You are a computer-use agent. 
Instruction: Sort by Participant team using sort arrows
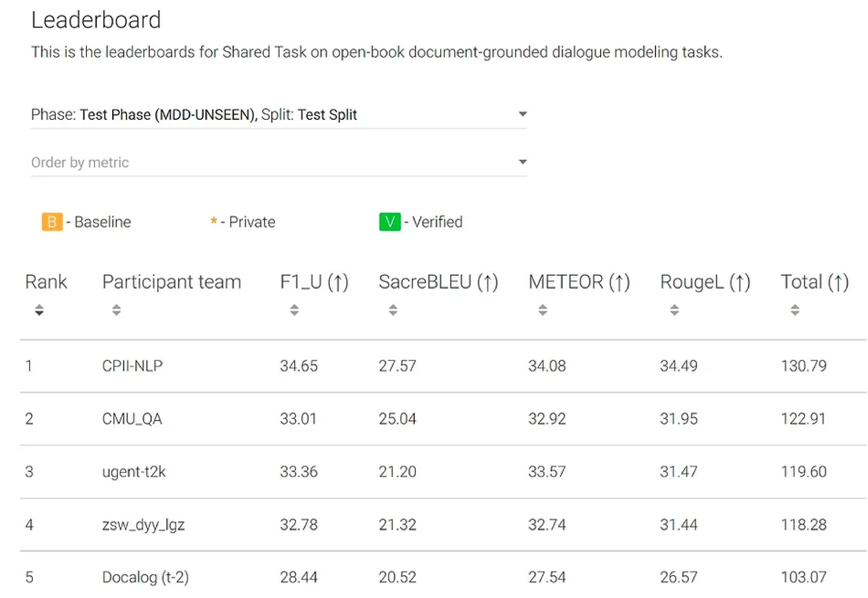point(116,310)
